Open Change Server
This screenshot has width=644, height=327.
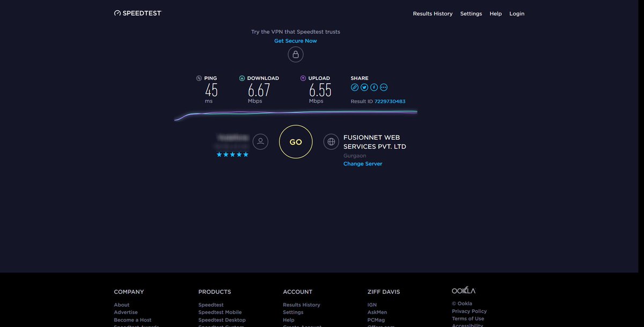point(363,163)
